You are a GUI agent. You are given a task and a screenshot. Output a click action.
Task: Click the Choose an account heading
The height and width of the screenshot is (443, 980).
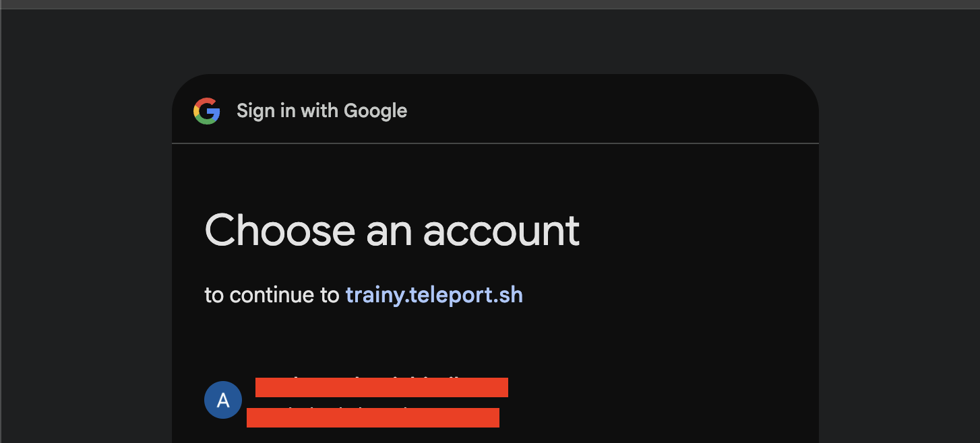point(392,231)
